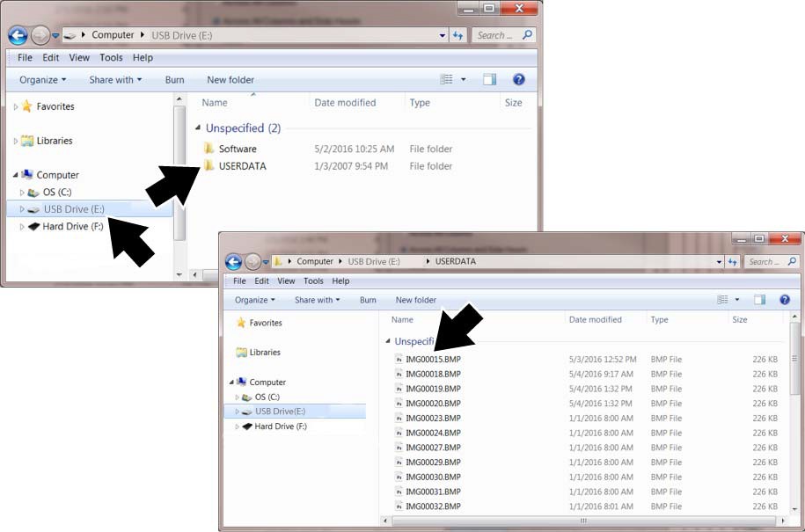805x532 pixels.
Task: Toggle preview pane in USERDATA window
Action: coord(759,300)
